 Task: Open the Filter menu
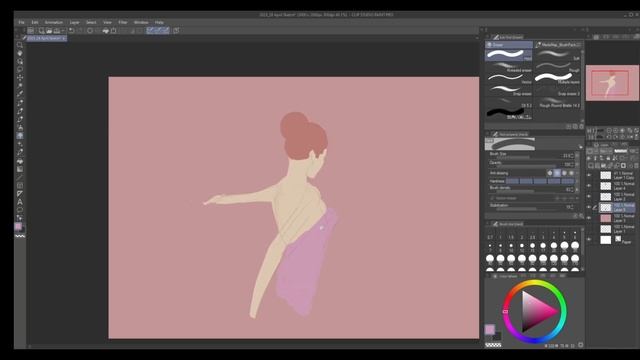coord(122,22)
